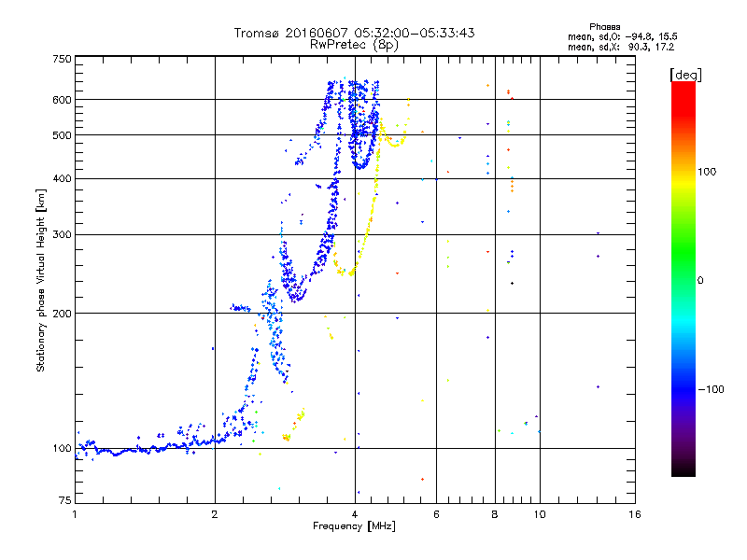Image resolution: width=747 pixels, height=560 pixels.
Task: Click the colorbar label '0'
Action: coord(700,281)
